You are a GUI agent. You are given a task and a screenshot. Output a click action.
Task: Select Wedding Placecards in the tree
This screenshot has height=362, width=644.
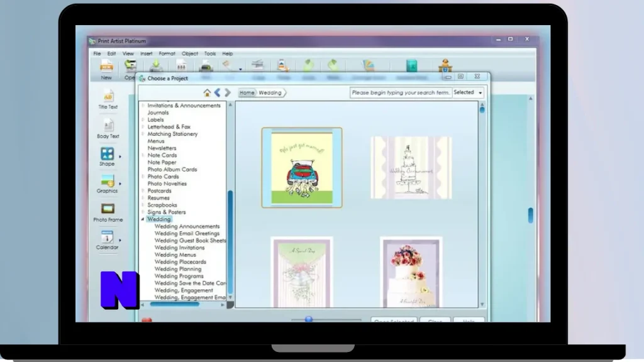coord(180,262)
